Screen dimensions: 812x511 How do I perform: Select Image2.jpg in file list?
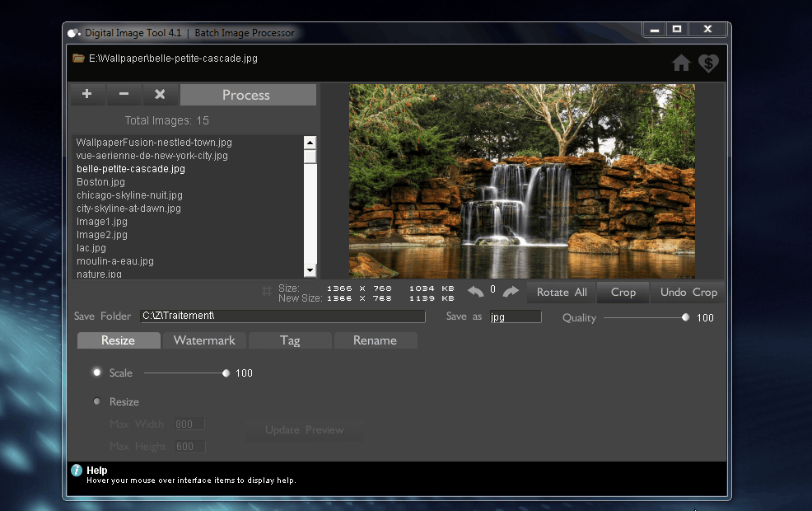pos(101,235)
